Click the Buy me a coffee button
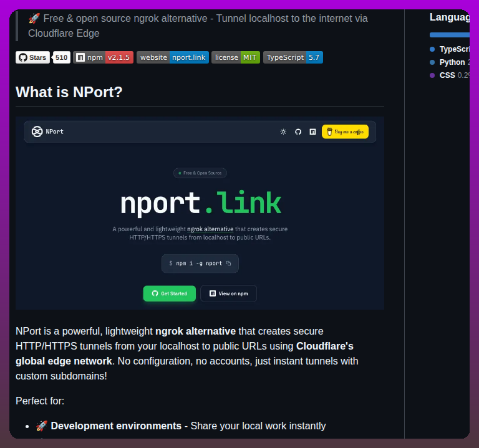 (x=345, y=132)
